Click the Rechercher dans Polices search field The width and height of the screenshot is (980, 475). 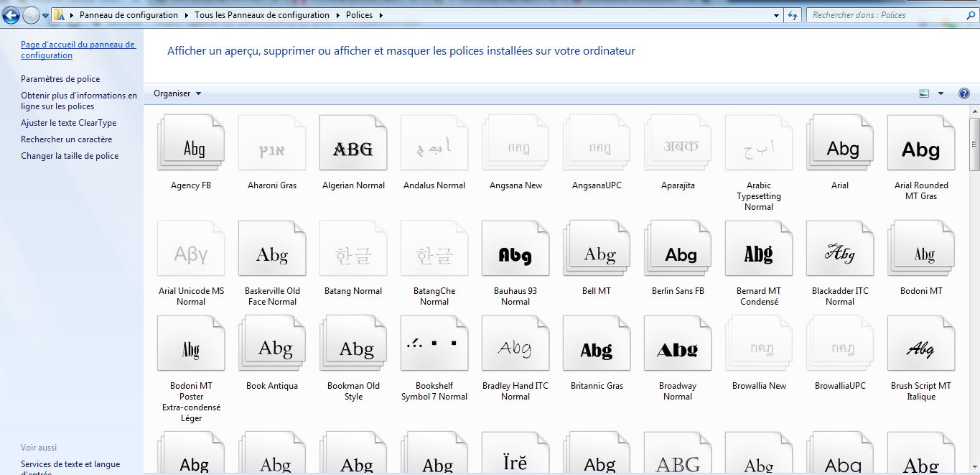tap(892, 15)
